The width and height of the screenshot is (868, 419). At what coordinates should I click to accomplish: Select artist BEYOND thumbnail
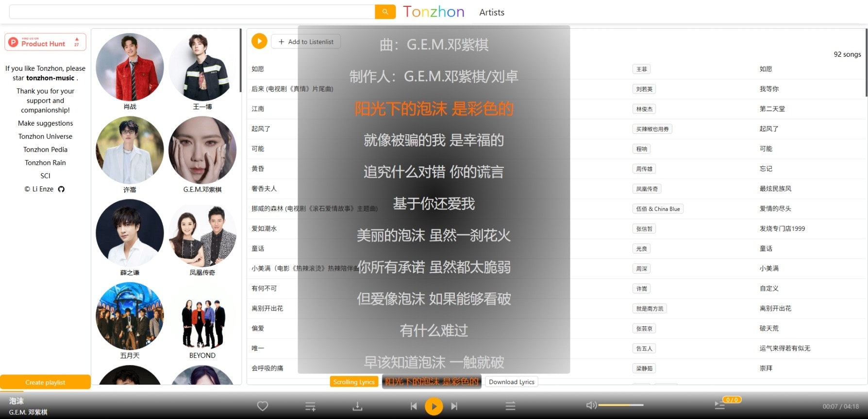pyautogui.click(x=202, y=316)
